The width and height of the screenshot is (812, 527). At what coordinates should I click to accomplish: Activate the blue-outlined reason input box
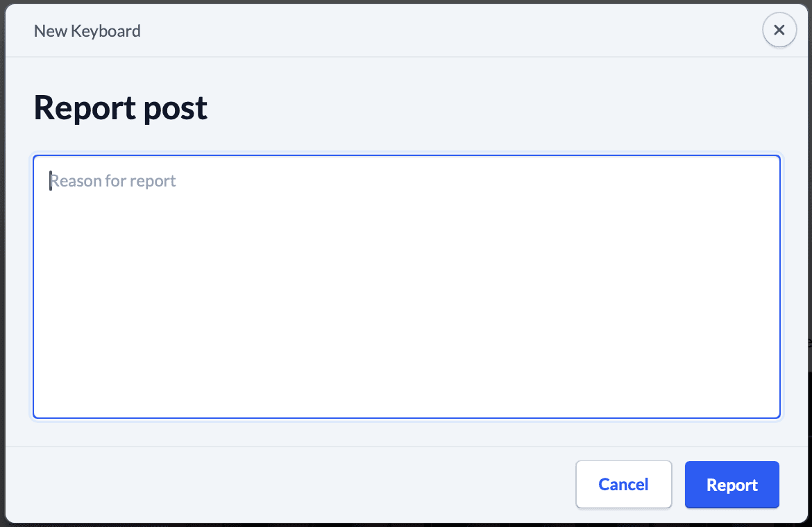407,286
